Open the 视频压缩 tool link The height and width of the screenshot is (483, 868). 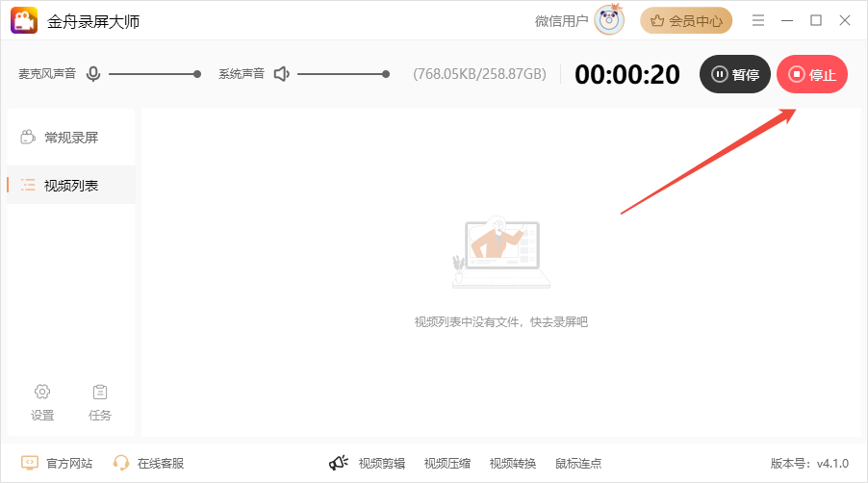coord(447,463)
